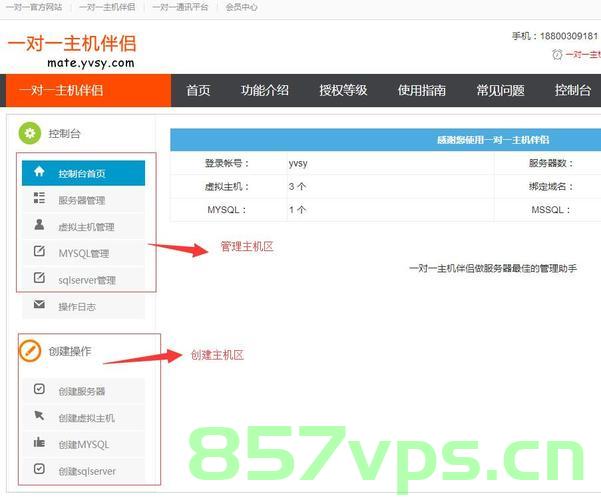Click the list icon beside 服务器管理
The height and width of the screenshot is (500, 601).
pos(39,198)
